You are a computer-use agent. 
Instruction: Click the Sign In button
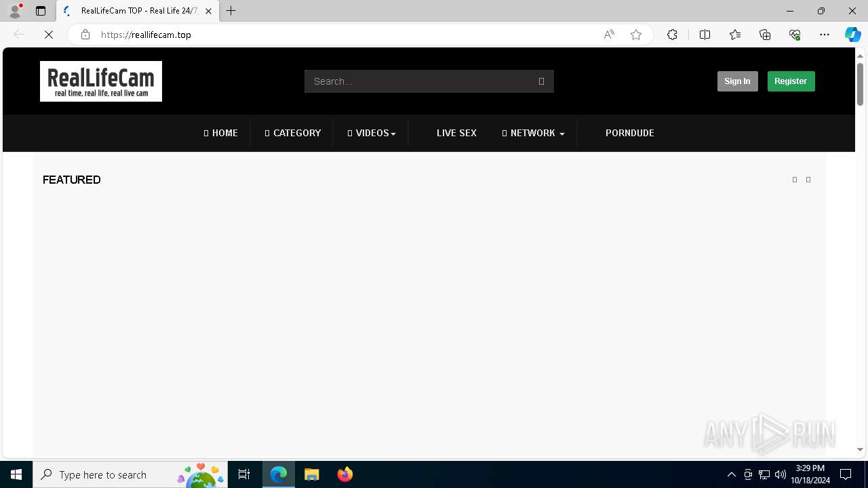pyautogui.click(x=737, y=81)
